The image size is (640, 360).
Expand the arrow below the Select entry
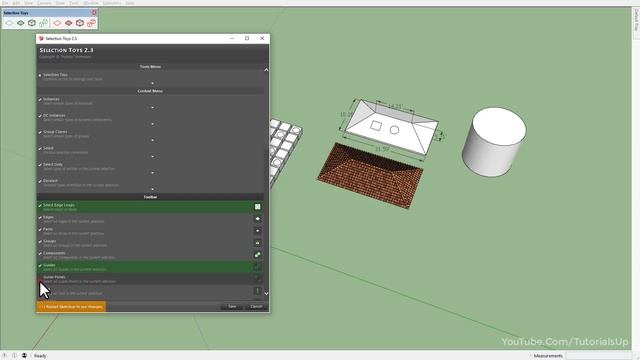pos(153,157)
